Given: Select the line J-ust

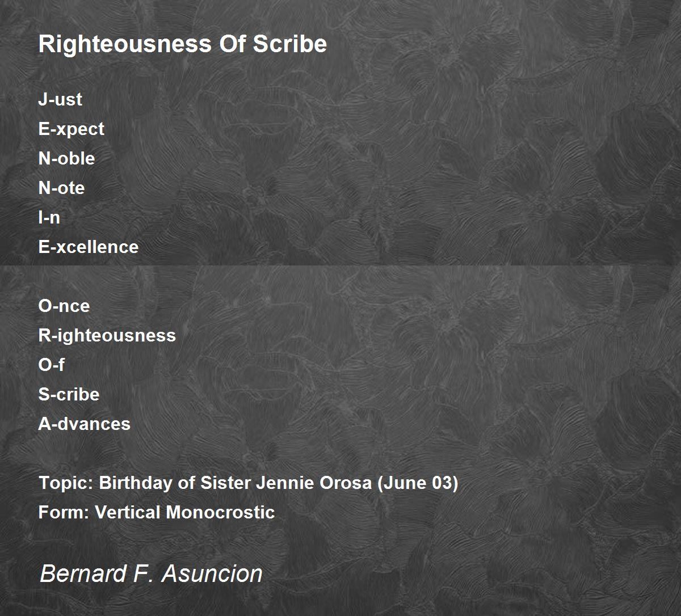Looking at the screenshot, I should [x=60, y=99].
